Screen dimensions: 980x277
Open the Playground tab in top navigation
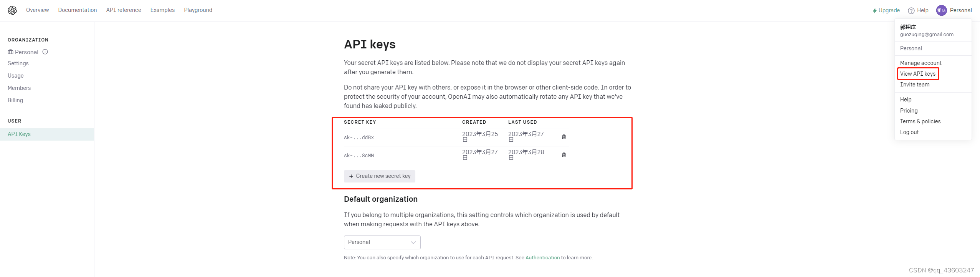(198, 10)
